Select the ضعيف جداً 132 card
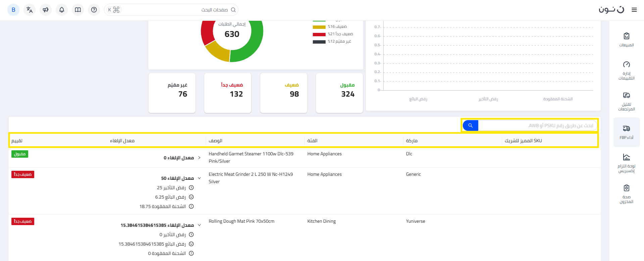 [x=228, y=93]
